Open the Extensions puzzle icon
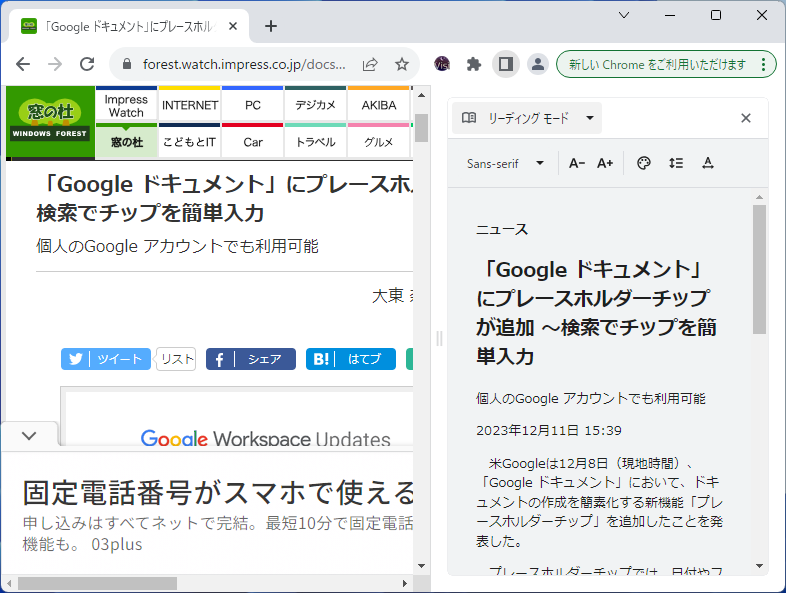Image resolution: width=786 pixels, height=593 pixels. [x=474, y=64]
